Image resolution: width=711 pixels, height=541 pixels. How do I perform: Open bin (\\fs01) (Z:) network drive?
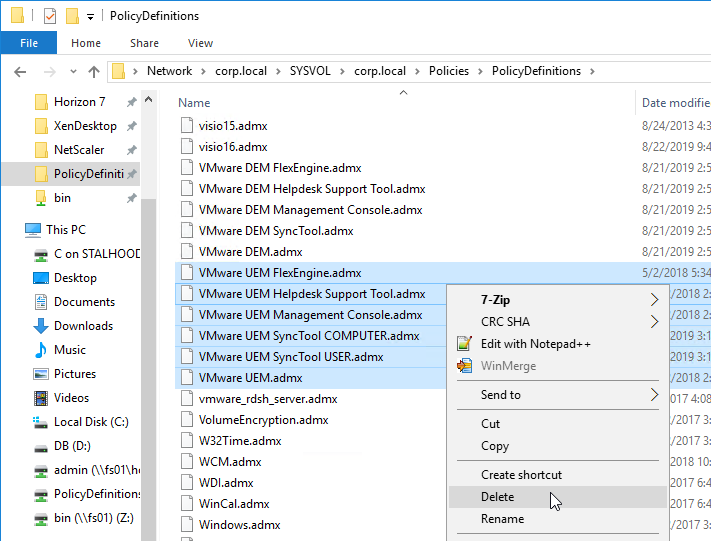[x=93, y=518]
